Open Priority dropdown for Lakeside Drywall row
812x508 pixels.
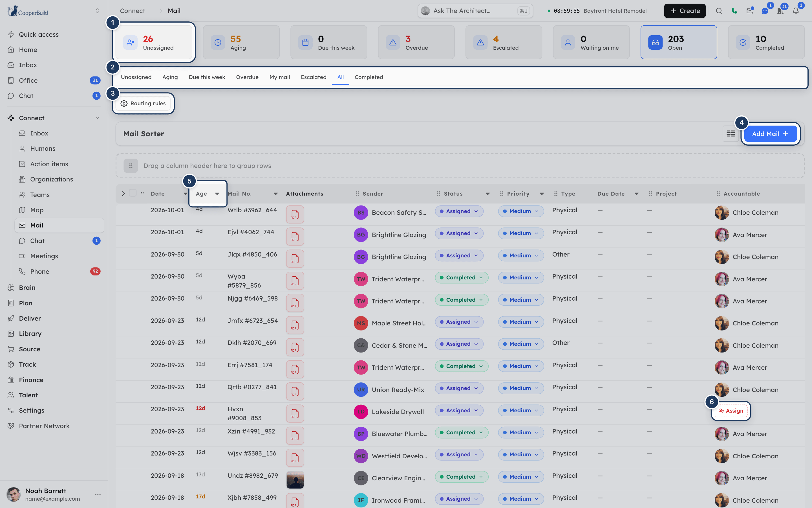coord(521,411)
